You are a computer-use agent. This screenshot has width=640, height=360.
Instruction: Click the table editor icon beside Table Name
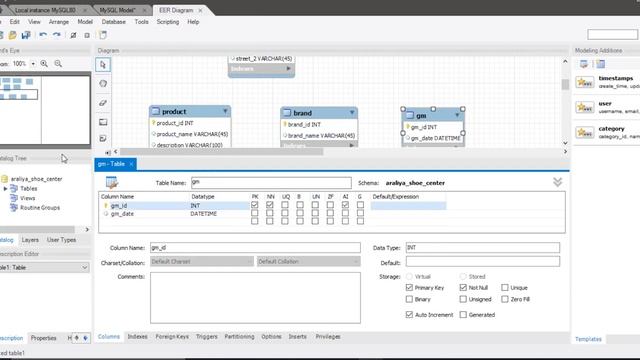coord(112,182)
